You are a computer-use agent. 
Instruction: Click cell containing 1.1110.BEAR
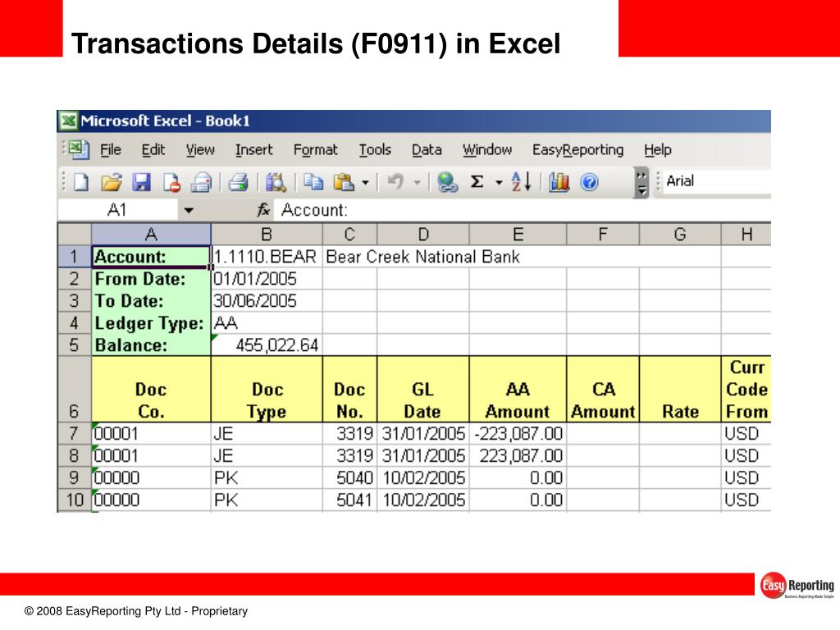pyautogui.click(x=267, y=257)
